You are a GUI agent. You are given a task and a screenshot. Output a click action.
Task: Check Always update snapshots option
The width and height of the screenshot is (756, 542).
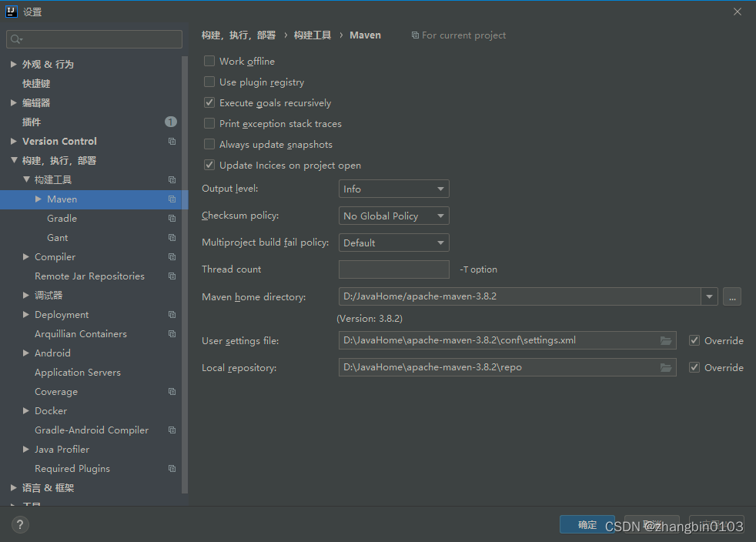coord(209,144)
